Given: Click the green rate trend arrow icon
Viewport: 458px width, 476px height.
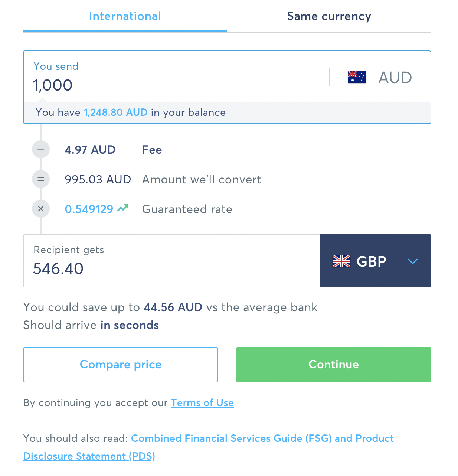Looking at the screenshot, I should [123, 208].
